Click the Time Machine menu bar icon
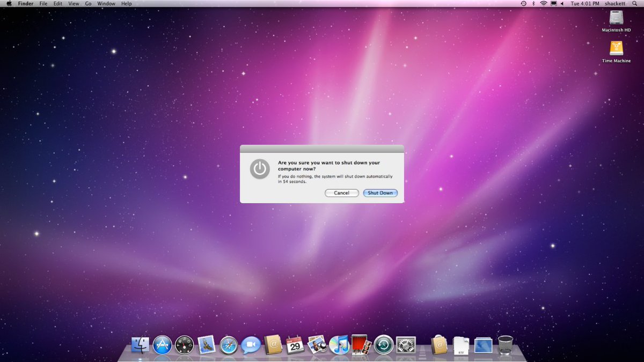 click(x=523, y=4)
